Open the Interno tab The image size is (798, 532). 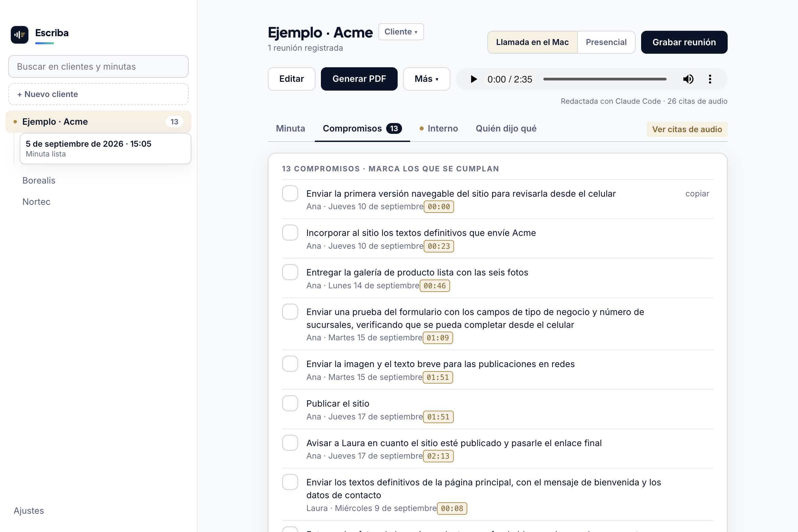coord(439,128)
